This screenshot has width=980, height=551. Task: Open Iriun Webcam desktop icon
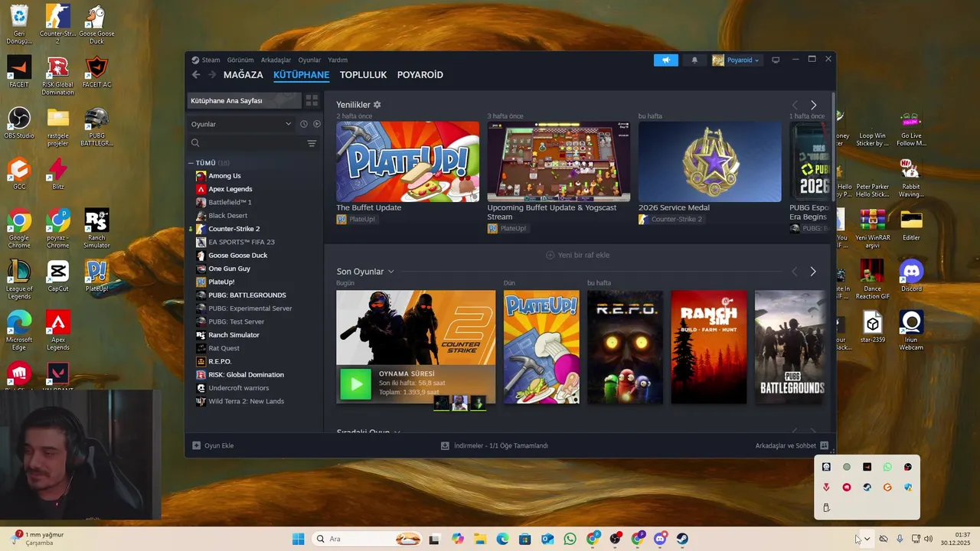(x=911, y=331)
